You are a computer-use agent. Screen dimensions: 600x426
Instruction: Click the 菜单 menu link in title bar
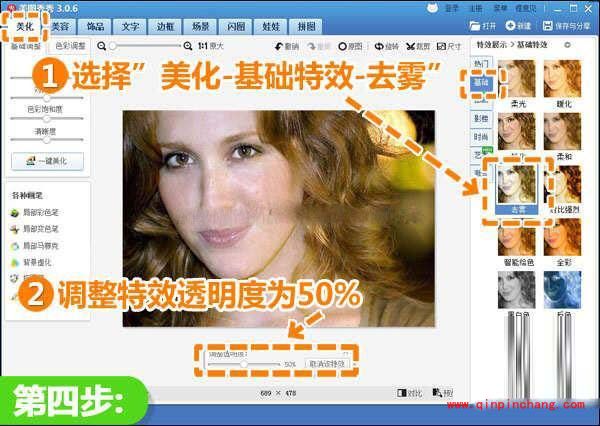[500, 8]
